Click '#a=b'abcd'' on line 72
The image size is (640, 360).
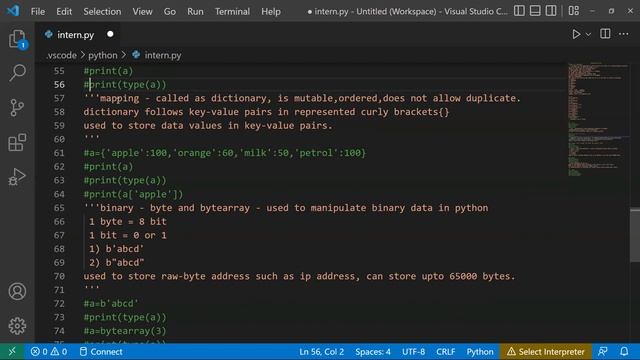point(111,303)
